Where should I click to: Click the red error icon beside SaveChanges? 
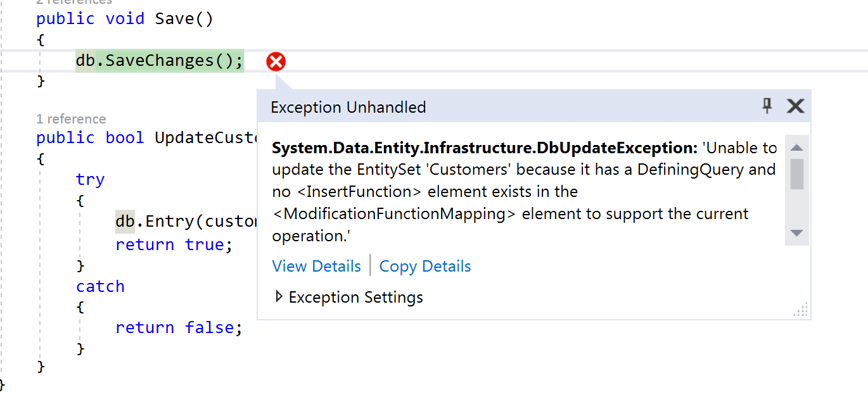(x=276, y=61)
